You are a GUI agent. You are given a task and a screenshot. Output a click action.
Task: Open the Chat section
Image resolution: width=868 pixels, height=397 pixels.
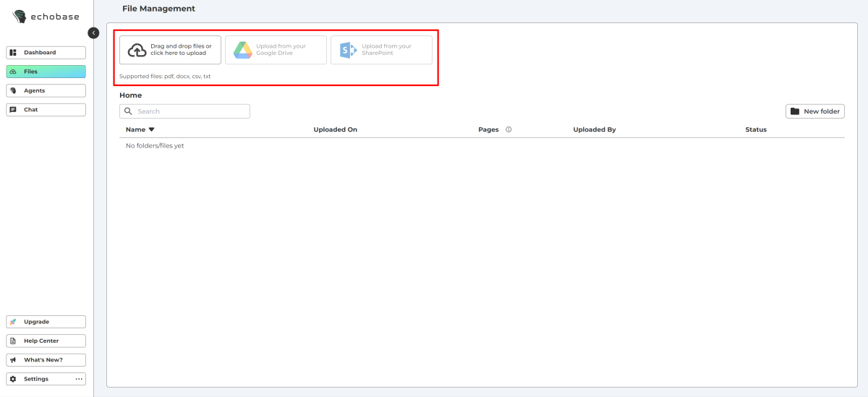46,110
